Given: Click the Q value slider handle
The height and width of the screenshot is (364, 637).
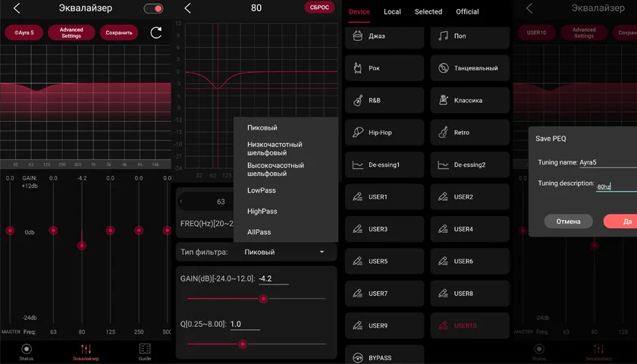Looking at the screenshot, I should pos(243,344).
